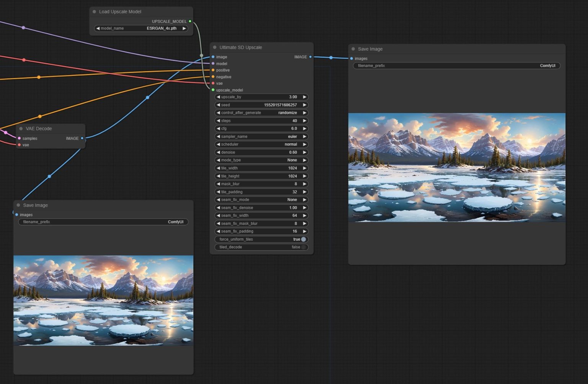
Task: Click the IMAGE output socket of Ultimate SD Upscale
Action: [x=310, y=57]
